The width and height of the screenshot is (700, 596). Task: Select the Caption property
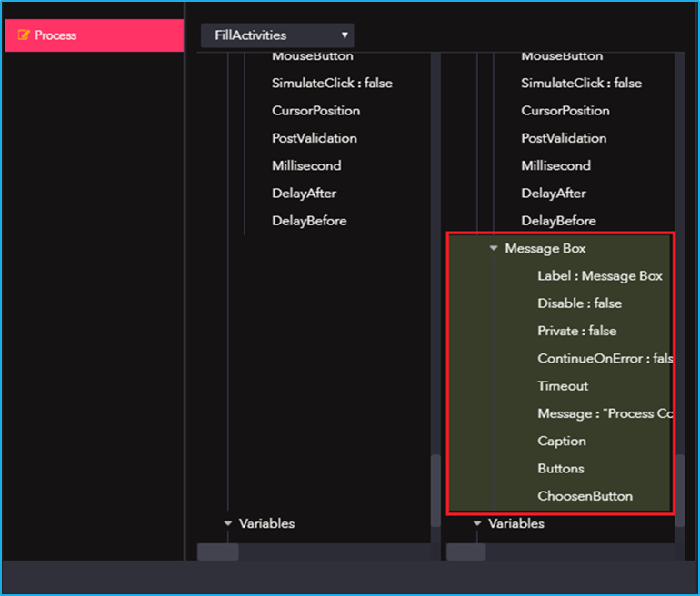click(562, 441)
